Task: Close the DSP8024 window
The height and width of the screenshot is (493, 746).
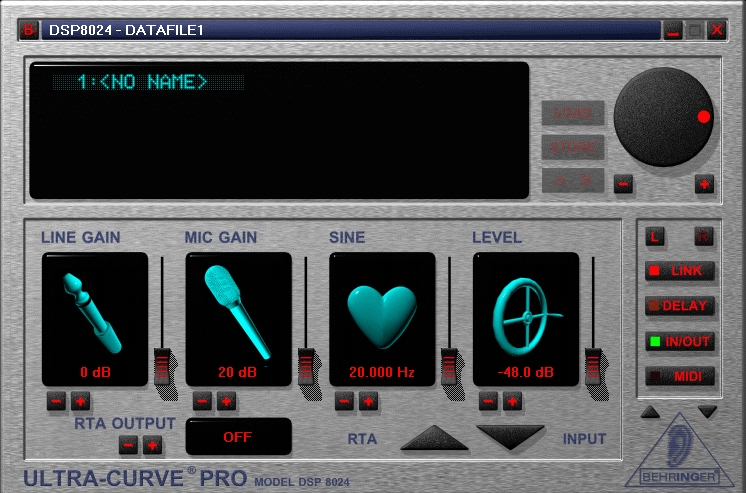Action: coord(717,30)
